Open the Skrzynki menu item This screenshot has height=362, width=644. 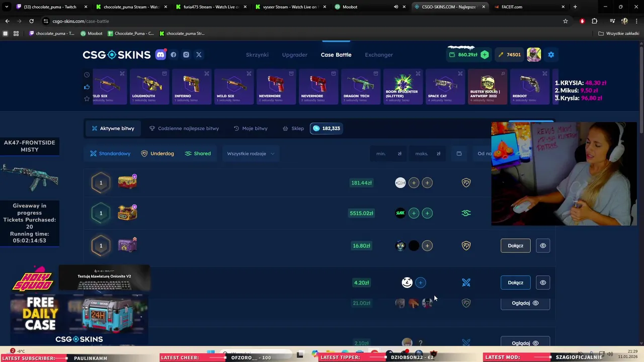pyautogui.click(x=257, y=55)
